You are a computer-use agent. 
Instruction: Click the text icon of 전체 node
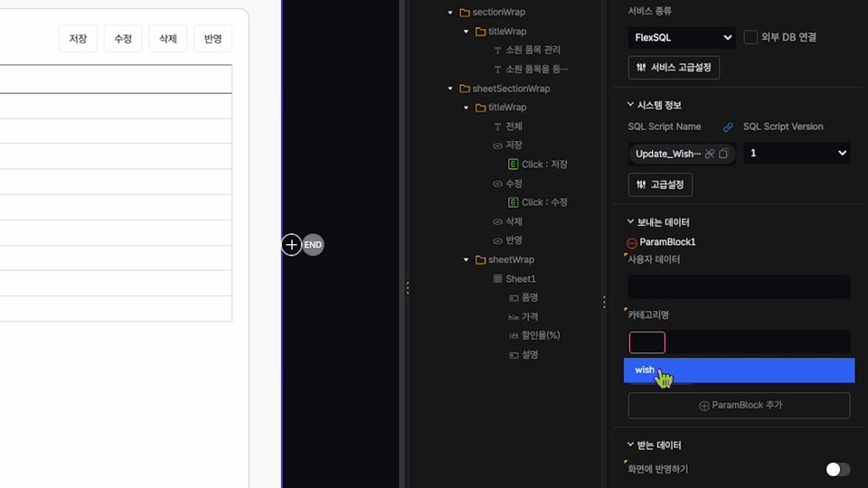point(497,127)
